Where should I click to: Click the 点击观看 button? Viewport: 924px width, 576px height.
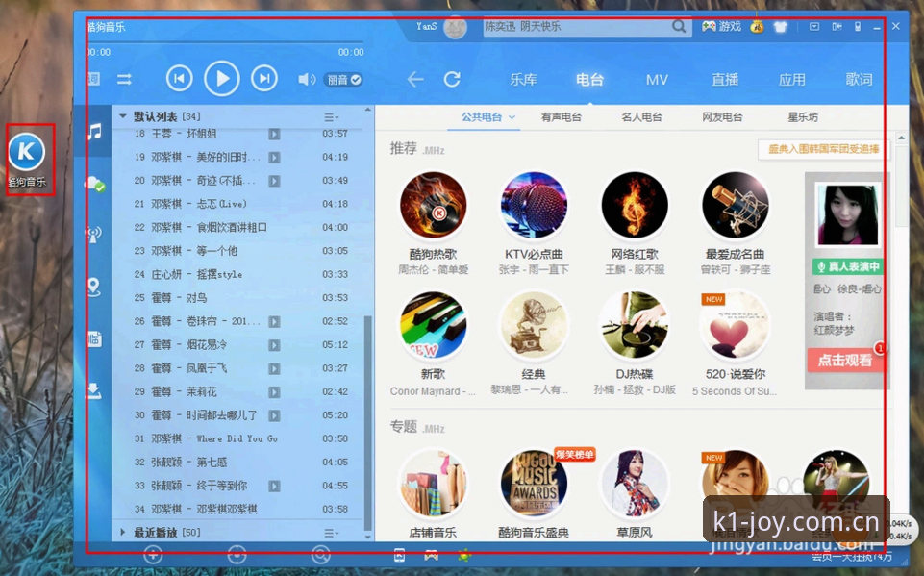tap(845, 360)
